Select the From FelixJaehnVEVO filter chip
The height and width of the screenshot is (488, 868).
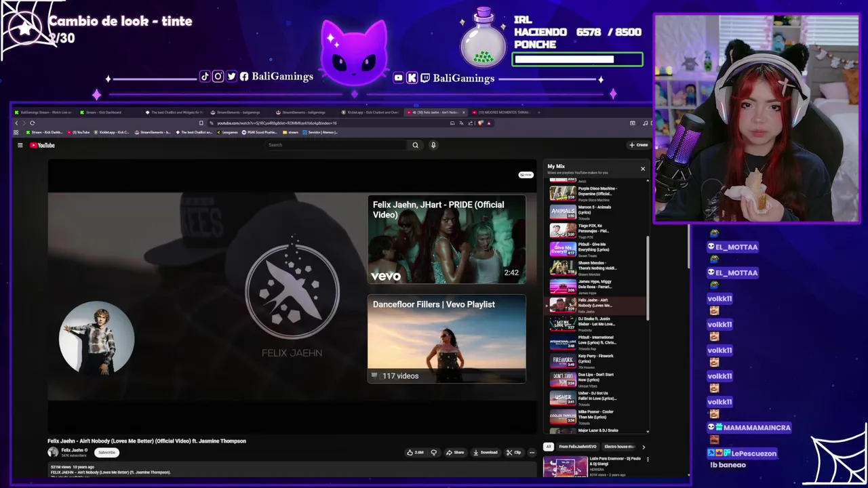[577, 447]
